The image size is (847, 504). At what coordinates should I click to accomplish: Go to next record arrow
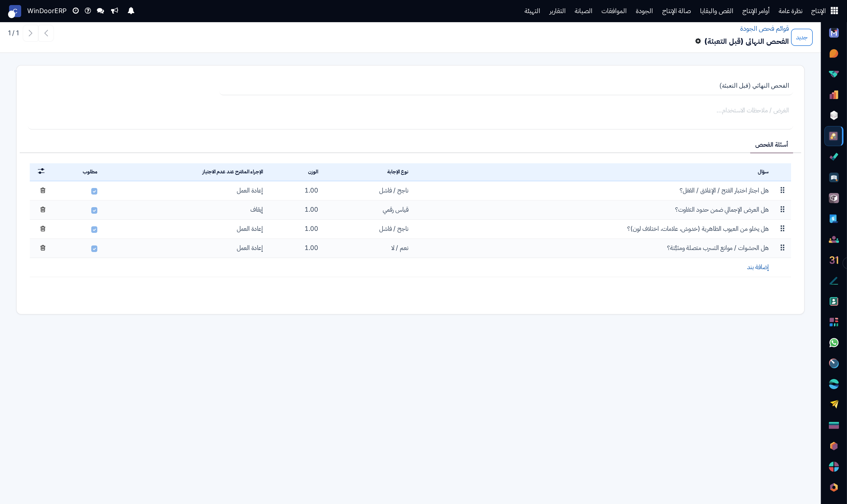pyautogui.click(x=31, y=33)
